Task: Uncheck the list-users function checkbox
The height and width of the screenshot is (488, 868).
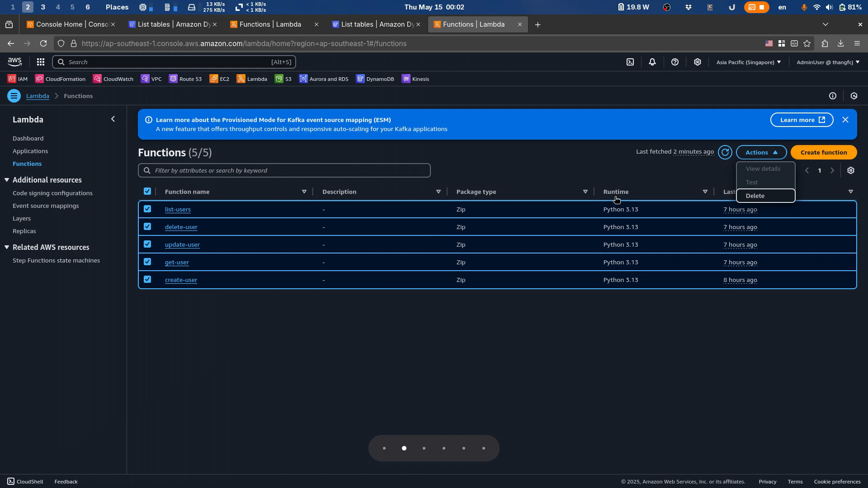Action: [147, 209]
